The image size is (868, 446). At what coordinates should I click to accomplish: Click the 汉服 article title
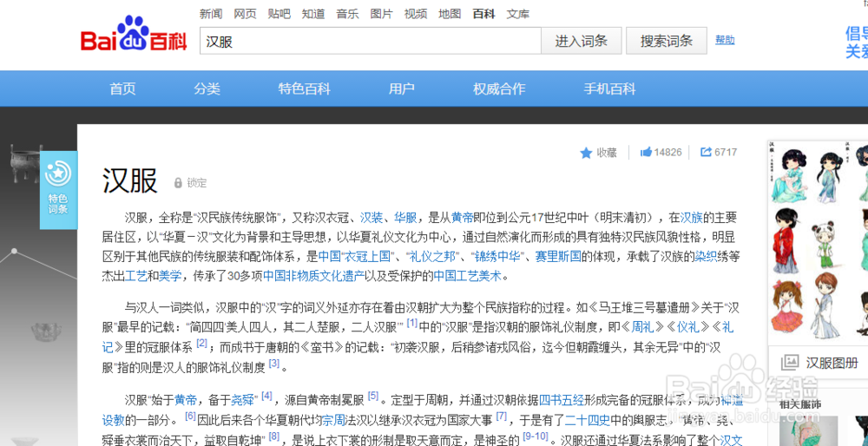[x=129, y=180]
